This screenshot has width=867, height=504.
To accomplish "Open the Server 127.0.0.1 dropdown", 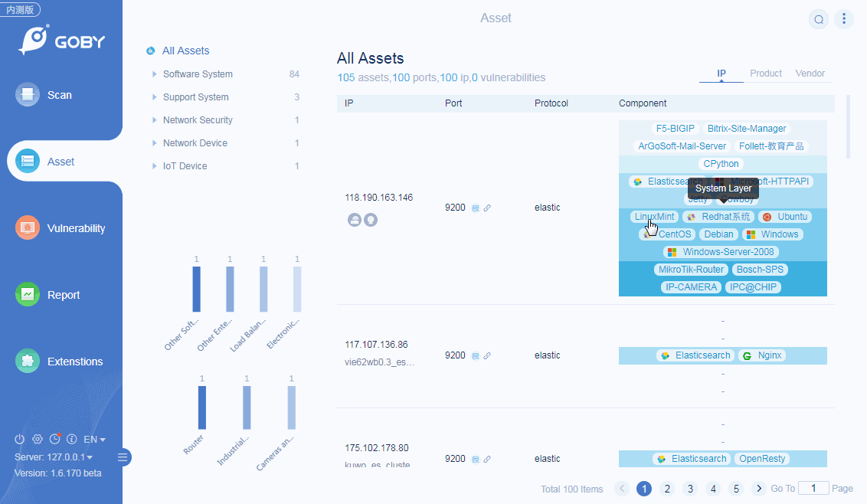I will [54, 457].
